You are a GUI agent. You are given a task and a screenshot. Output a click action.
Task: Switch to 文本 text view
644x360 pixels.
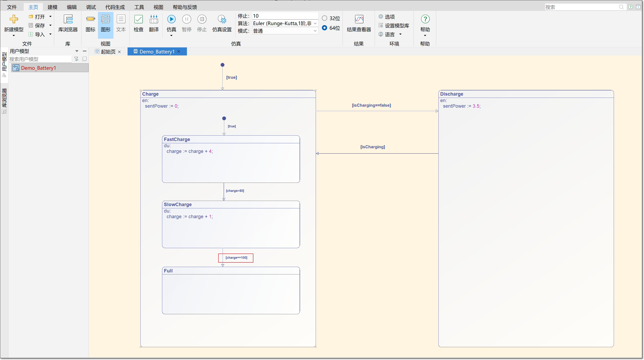121,24
